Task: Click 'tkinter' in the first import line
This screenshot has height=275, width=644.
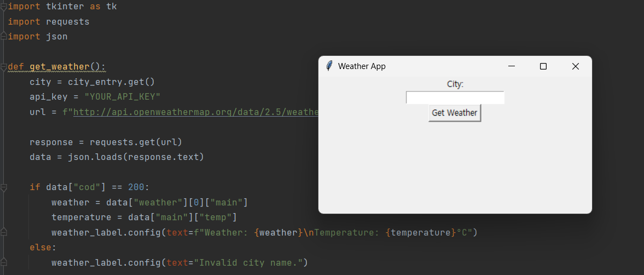Action: coord(65,7)
